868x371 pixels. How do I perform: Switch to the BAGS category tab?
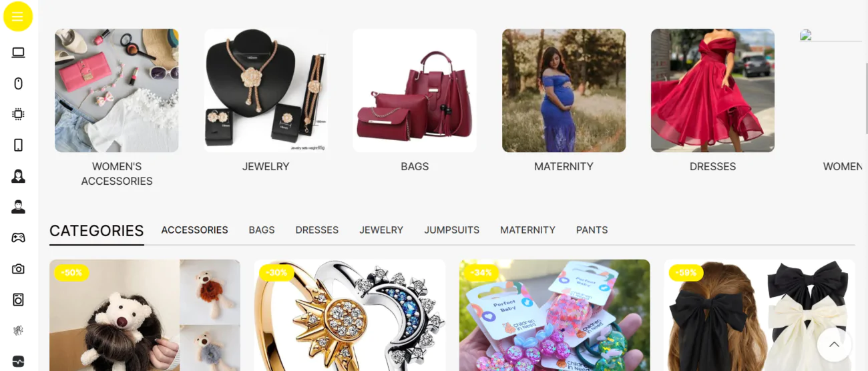click(262, 230)
